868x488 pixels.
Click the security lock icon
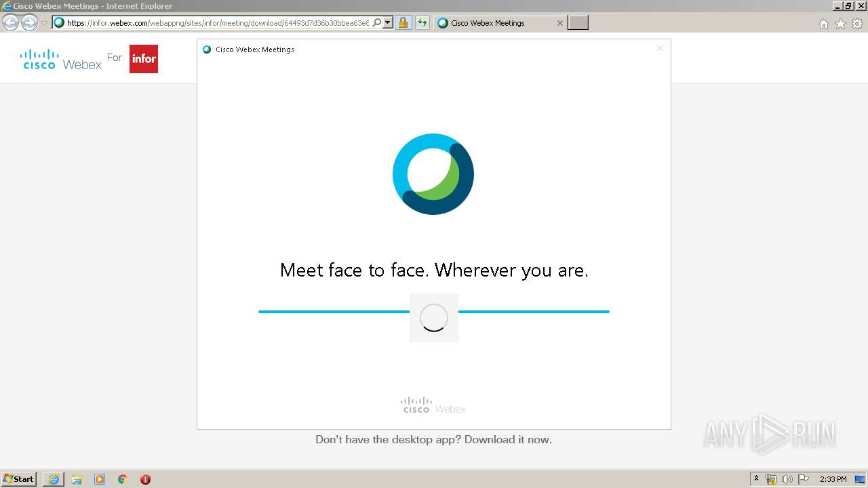point(403,22)
